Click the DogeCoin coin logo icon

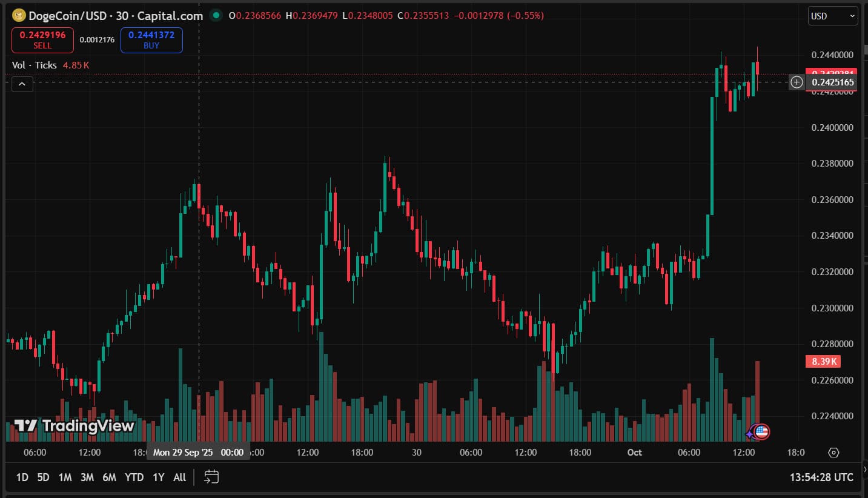pyautogui.click(x=19, y=16)
